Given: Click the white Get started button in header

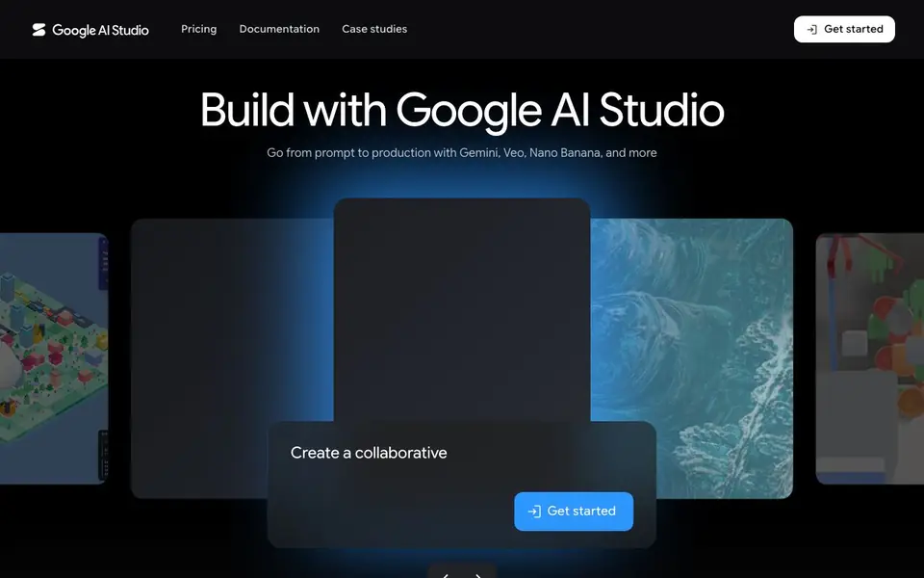Looking at the screenshot, I should [x=844, y=29].
